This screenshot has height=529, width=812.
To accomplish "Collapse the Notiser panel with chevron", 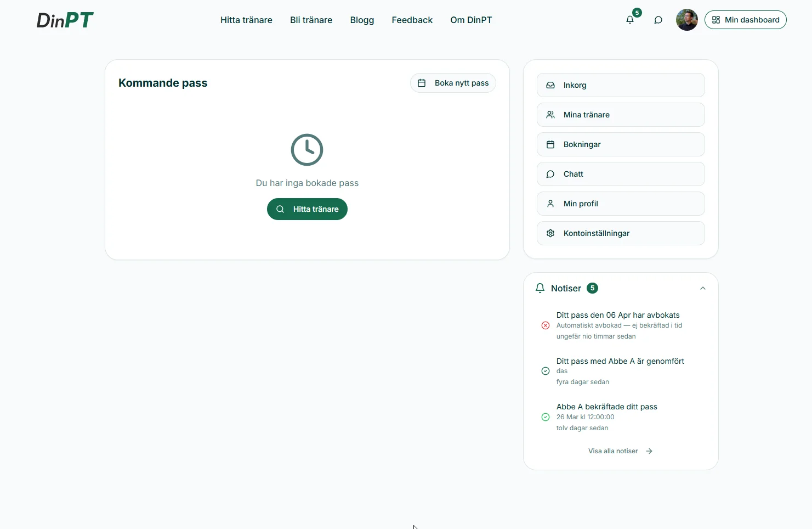I will pyautogui.click(x=702, y=288).
